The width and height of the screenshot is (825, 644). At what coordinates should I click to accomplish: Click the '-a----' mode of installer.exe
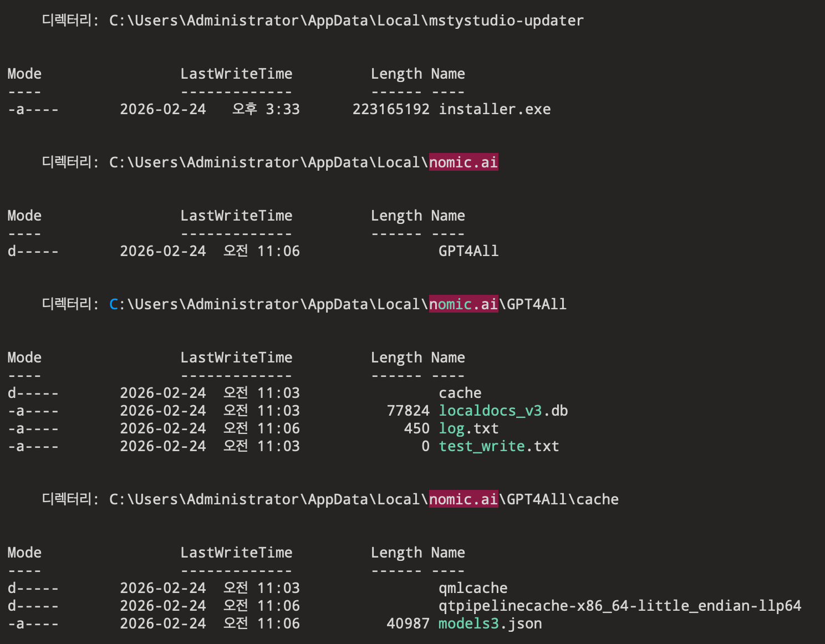[x=33, y=109]
